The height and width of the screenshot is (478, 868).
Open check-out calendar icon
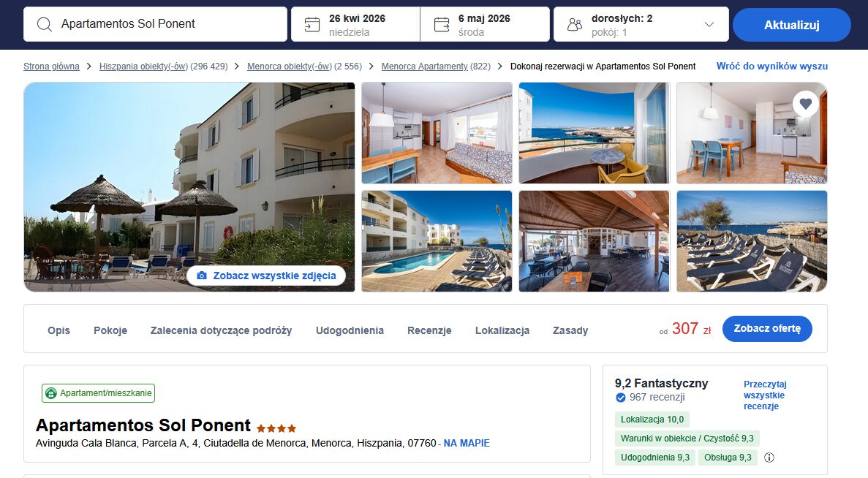[x=442, y=24]
